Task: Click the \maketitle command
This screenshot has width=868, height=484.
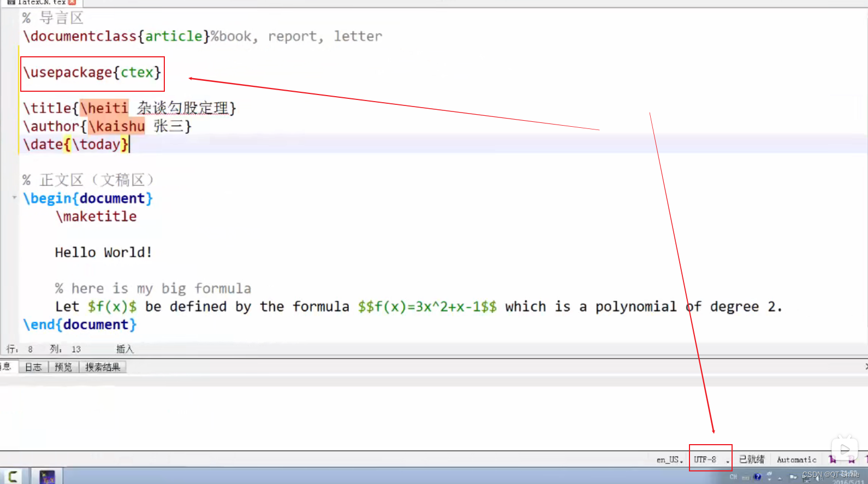Action: click(x=96, y=216)
